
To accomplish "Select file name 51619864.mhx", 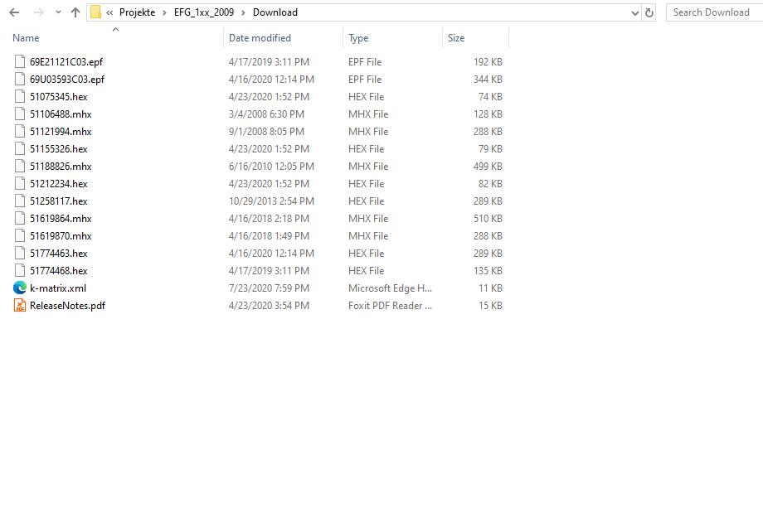I will click(61, 219).
